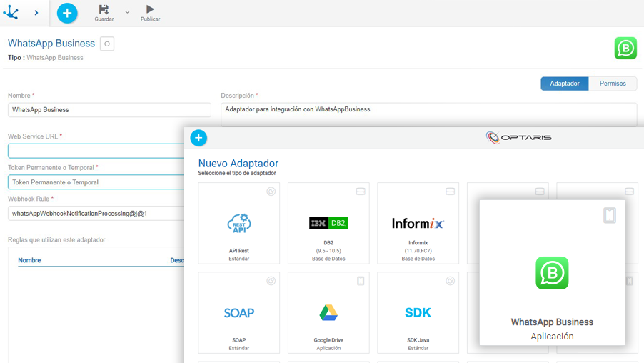Publish with the Publicar button
Image resolution: width=644 pixels, height=363 pixels.
pos(151,13)
